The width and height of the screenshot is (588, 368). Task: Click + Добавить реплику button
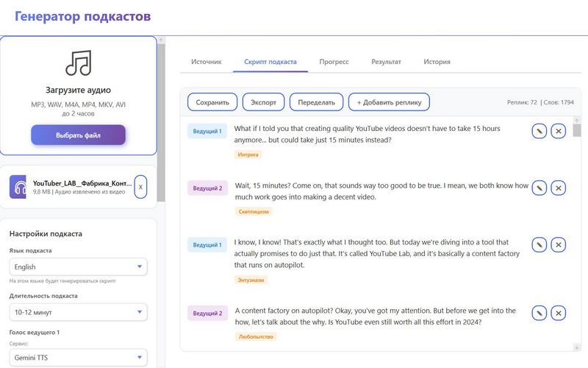point(389,102)
